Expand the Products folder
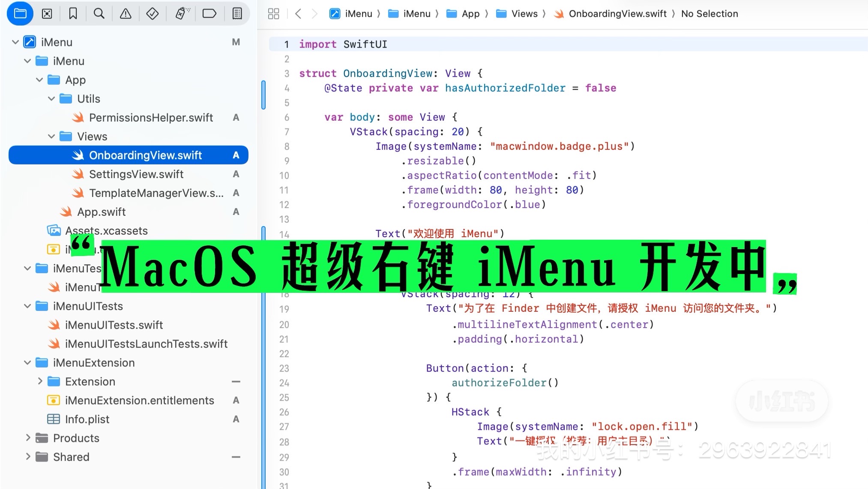Screen dimensions: 868x489 28,438
